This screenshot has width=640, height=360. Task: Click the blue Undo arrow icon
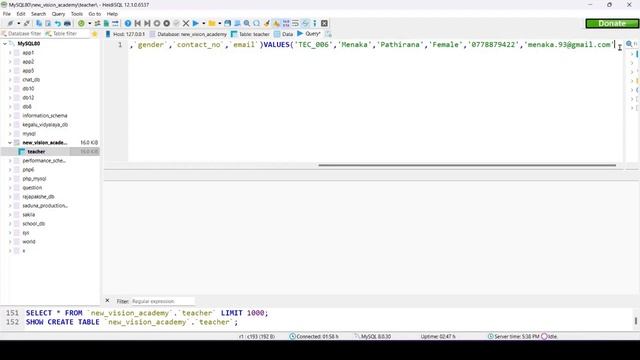pyautogui.click(x=58, y=23)
